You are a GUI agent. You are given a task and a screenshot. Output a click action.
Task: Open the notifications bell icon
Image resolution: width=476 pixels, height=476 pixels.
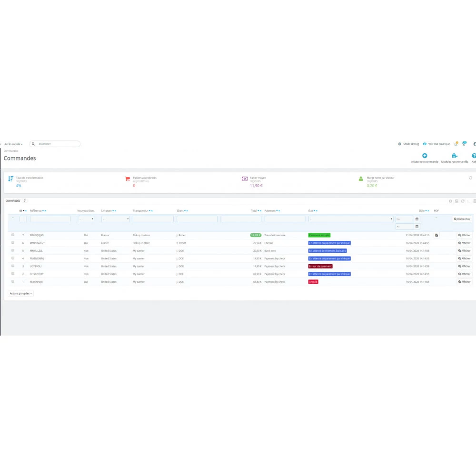(456, 144)
